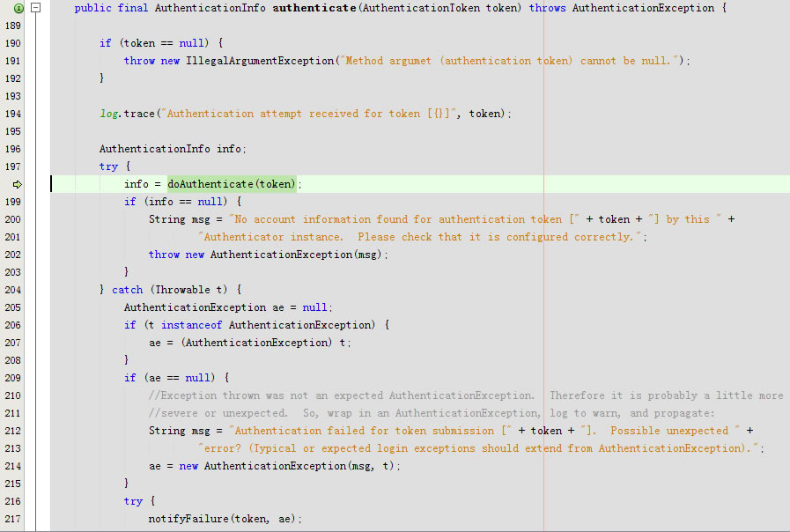The width and height of the screenshot is (790, 532).
Task: Click '(AuthenticationException) t' cast on line 207
Action: 263,343
